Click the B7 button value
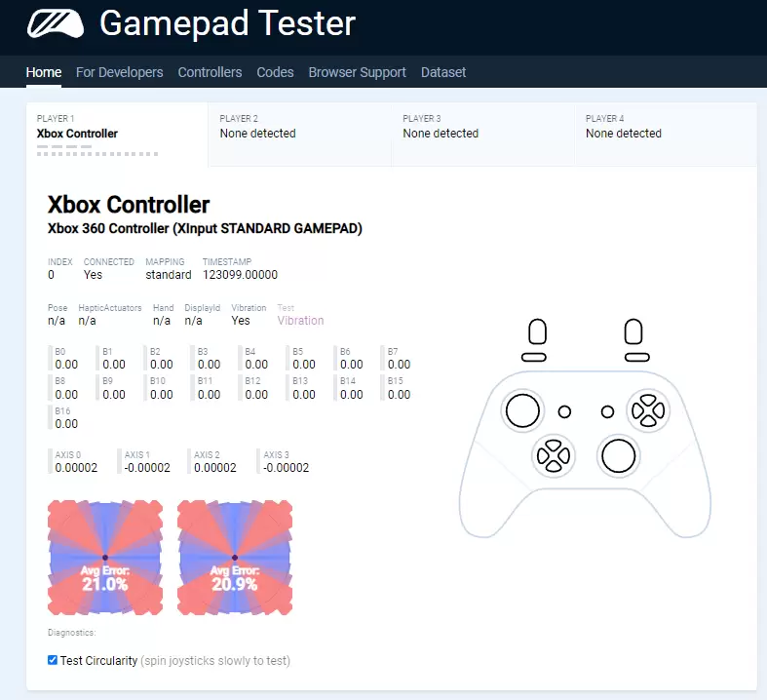 point(399,365)
